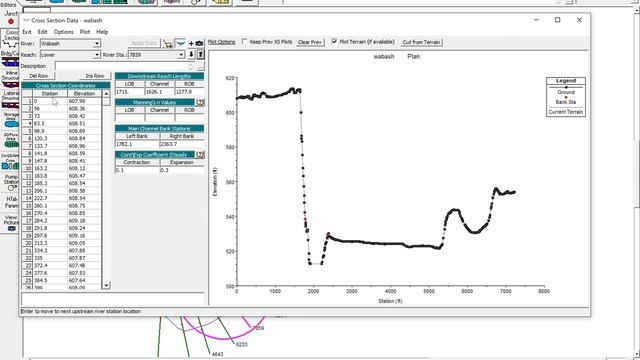Open the Inline Structure editor tool

pos(10,80)
